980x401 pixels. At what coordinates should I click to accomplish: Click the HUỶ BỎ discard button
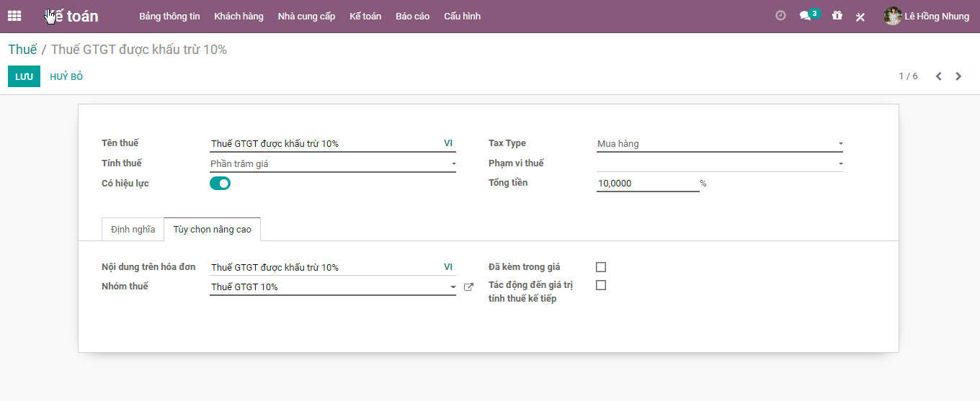coord(66,76)
